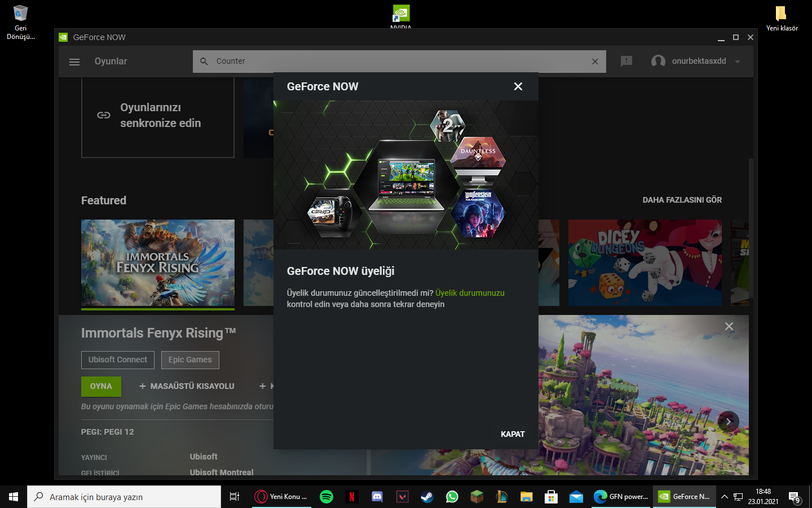The image size is (812, 508).
Task: Close the GeForce NOW application window
Action: coord(751,37)
